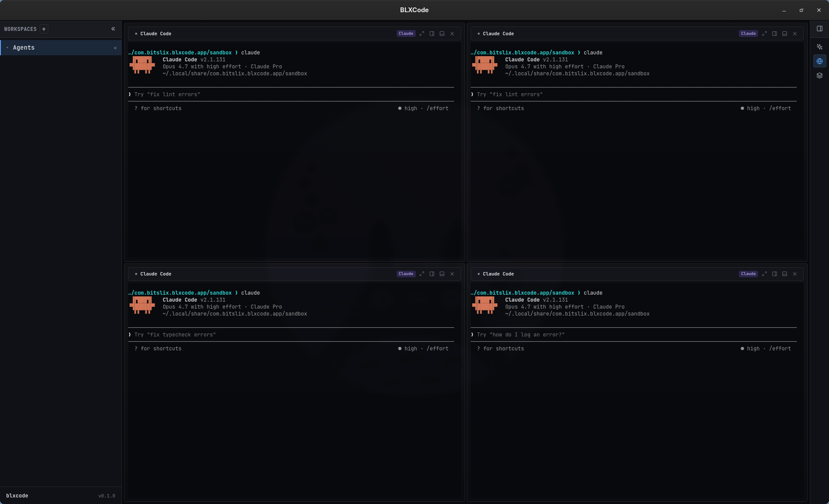Click the WORKSPACES header label
The width and height of the screenshot is (829, 504).
tap(20, 29)
